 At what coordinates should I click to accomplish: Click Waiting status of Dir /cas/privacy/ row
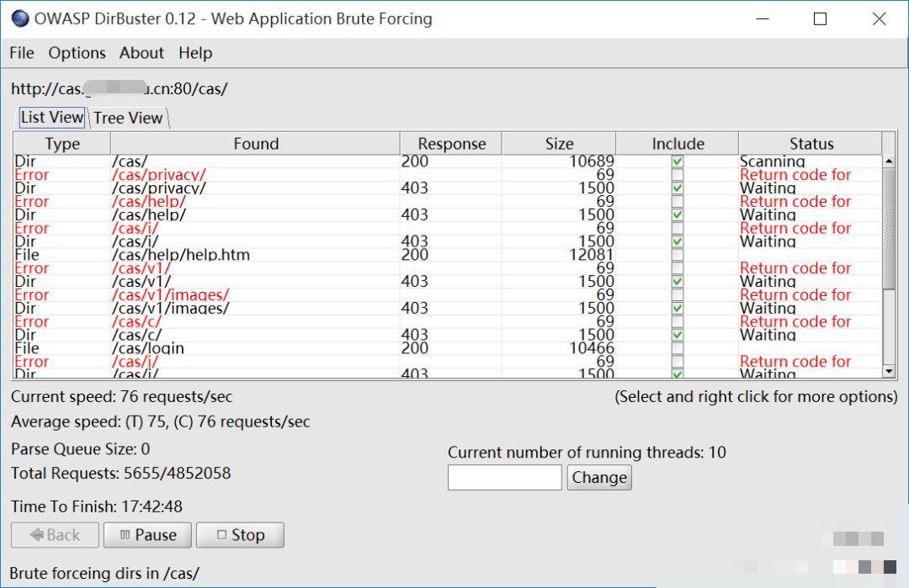(768, 188)
